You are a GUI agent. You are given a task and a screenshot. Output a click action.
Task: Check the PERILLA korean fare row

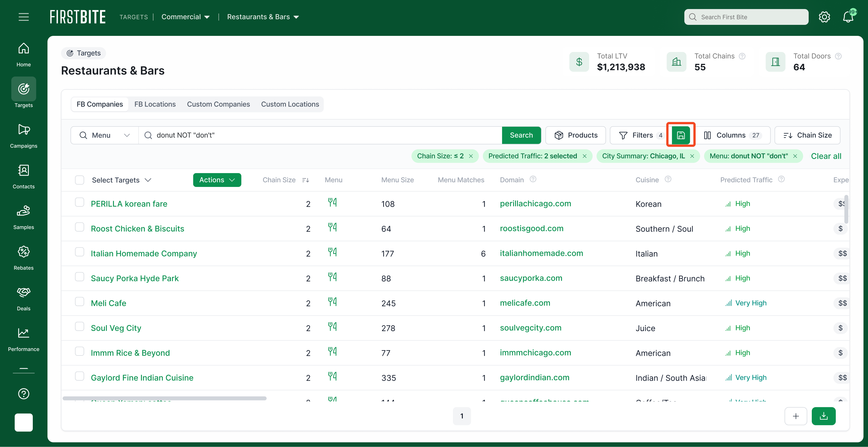[x=79, y=202]
